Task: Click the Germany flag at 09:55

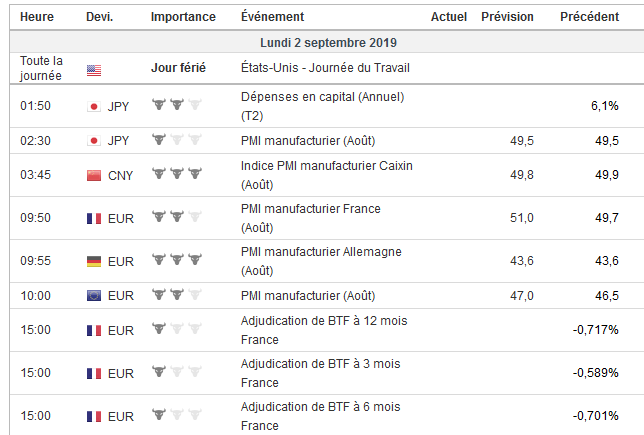Action: 94,261
